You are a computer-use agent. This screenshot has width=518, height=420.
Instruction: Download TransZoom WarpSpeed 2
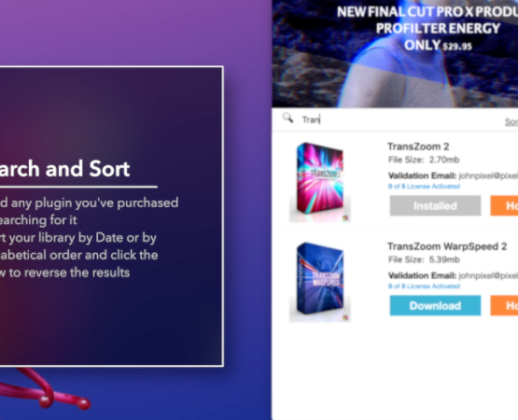pos(435,305)
